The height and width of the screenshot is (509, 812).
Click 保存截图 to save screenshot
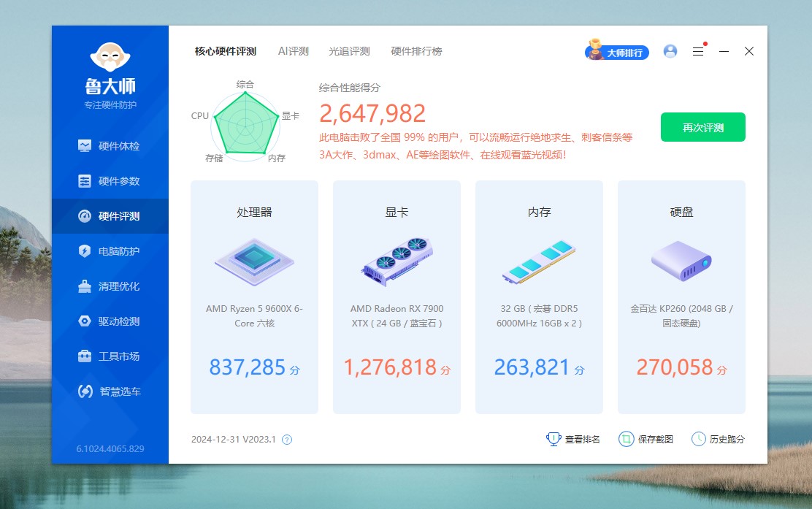click(x=646, y=439)
